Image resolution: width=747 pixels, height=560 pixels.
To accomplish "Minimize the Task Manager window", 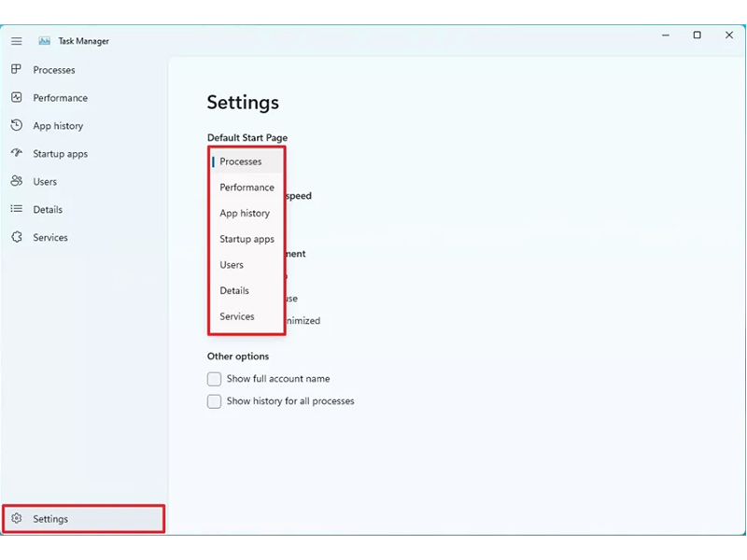I will click(666, 35).
